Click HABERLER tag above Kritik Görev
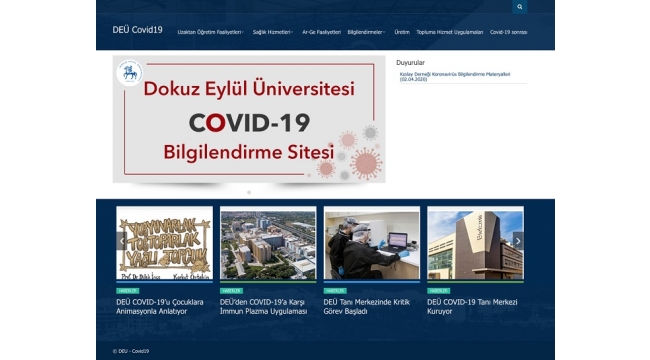650x360 pixels. [335, 291]
